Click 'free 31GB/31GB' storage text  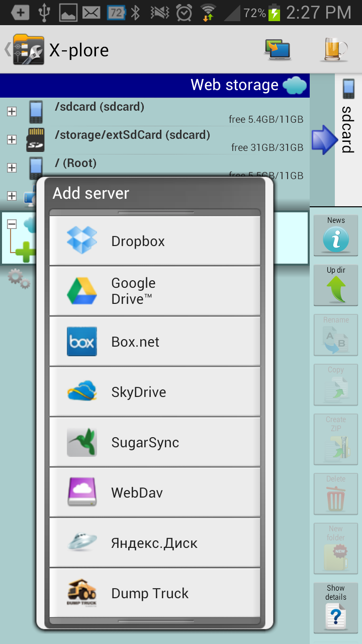(x=267, y=147)
